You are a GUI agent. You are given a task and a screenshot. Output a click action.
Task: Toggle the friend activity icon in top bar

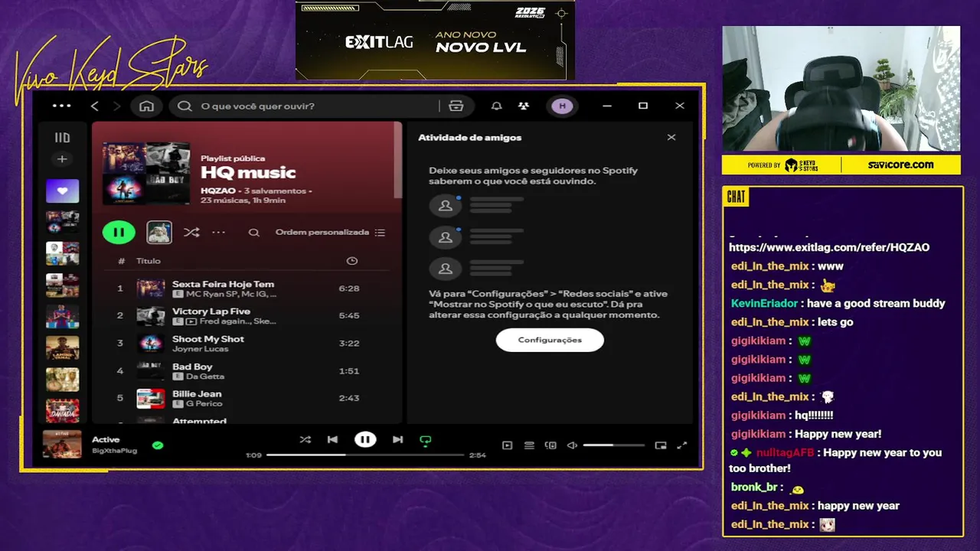point(524,106)
